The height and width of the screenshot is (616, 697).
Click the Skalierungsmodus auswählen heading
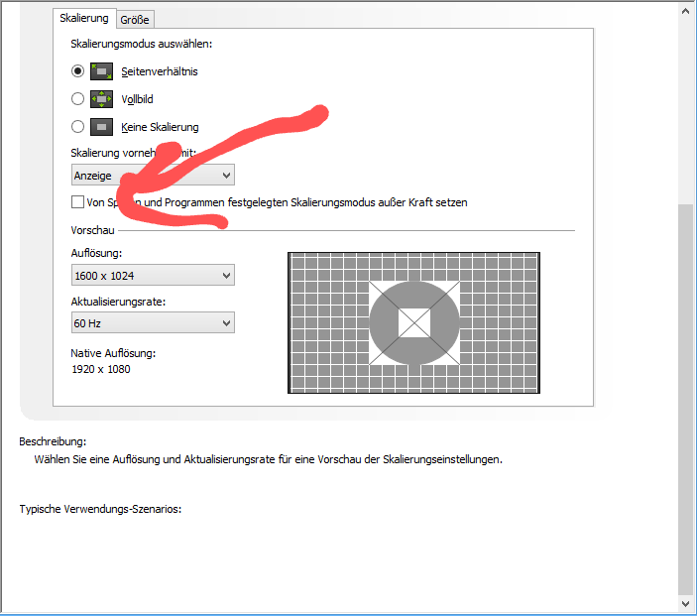click(142, 44)
